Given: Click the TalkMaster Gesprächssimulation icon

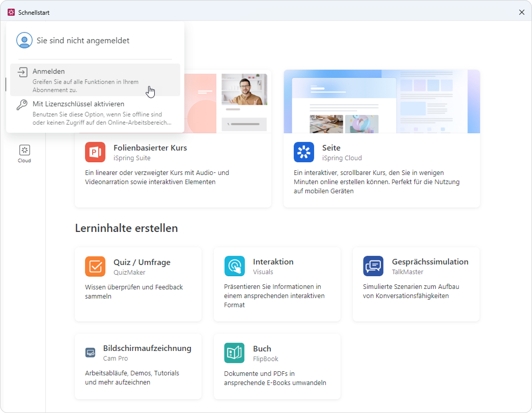Looking at the screenshot, I should 373,266.
